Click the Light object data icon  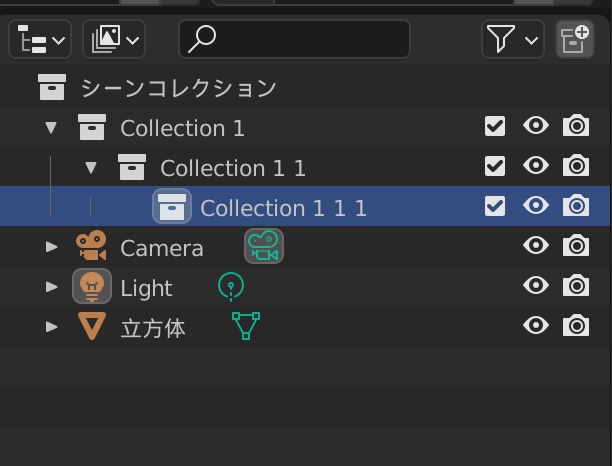[231, 288]
